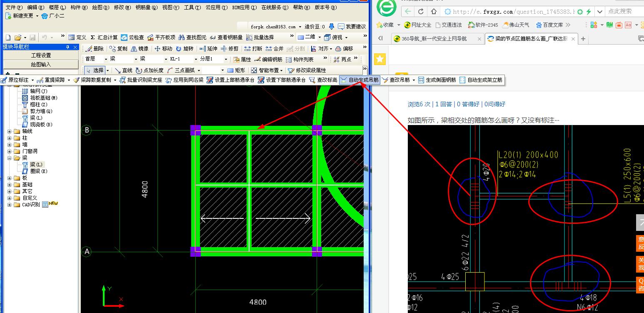The width and height of the screenshot is (644, 313).
Task: Select the 合并 merge tool
Action: 275,48
